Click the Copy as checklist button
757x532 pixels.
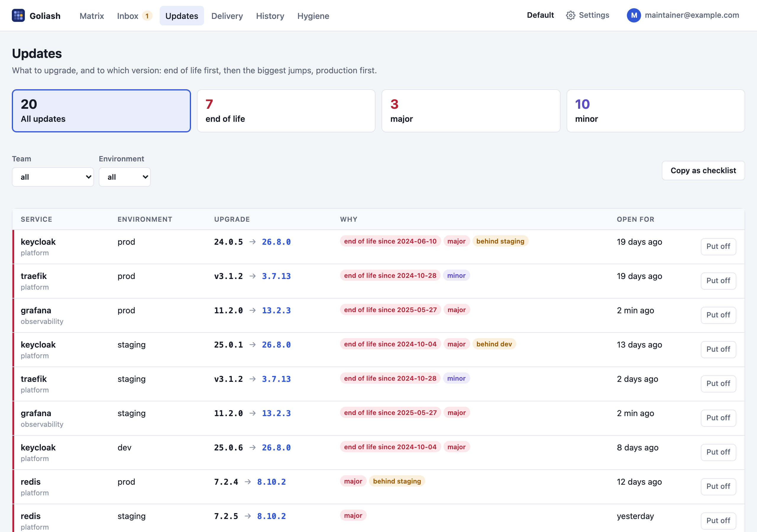pos(703,171)
